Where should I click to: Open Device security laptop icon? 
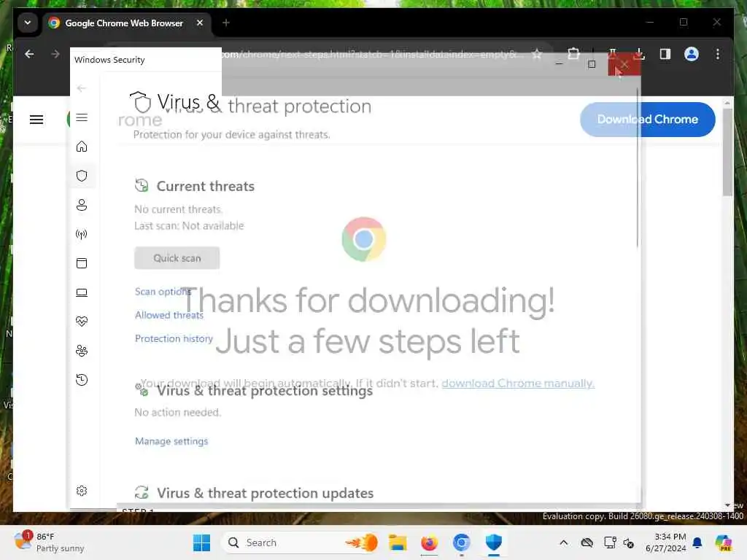tap(82, 292)
